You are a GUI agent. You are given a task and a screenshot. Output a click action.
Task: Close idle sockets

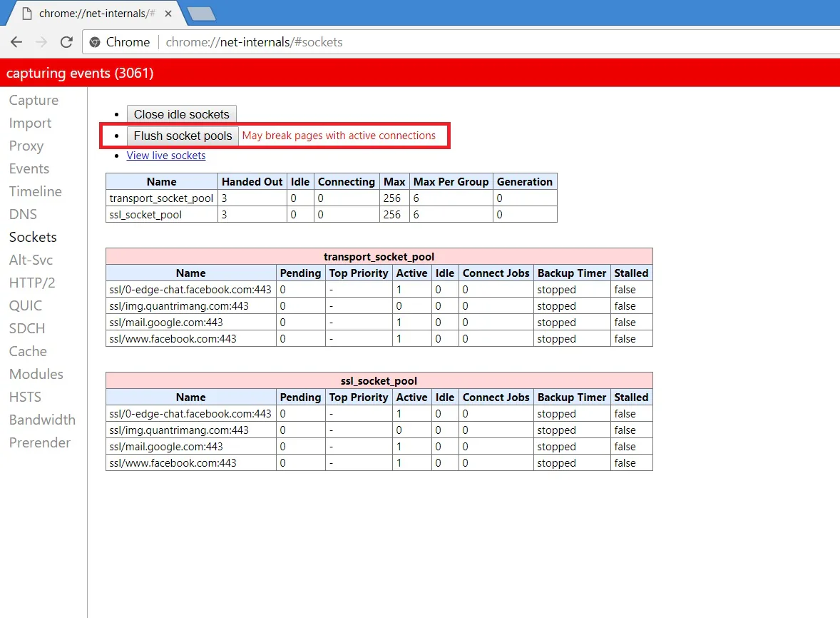[182, 114]
